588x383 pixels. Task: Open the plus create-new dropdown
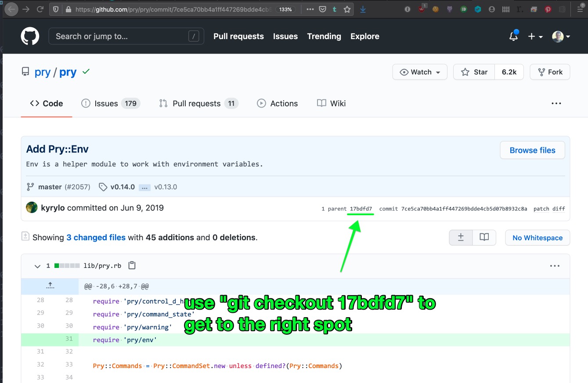(535, 36)
